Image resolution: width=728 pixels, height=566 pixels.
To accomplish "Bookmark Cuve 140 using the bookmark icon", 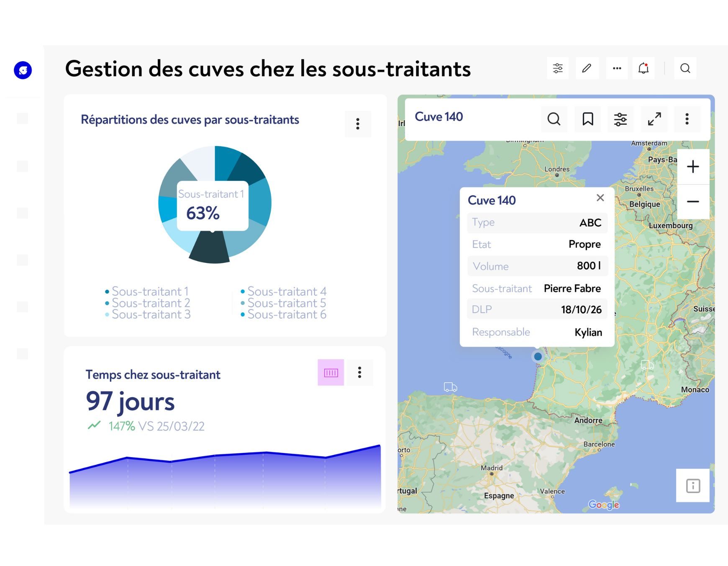I will point(587,119).
